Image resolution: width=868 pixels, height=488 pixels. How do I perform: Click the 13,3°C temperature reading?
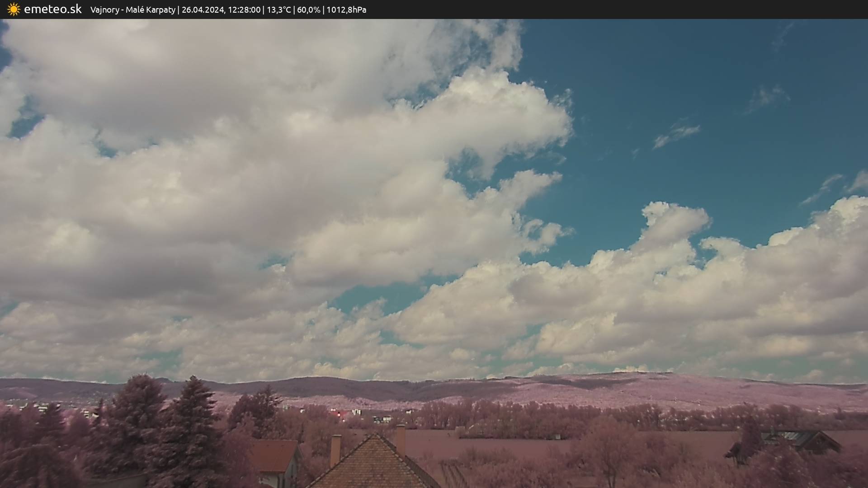coord(279,9)
